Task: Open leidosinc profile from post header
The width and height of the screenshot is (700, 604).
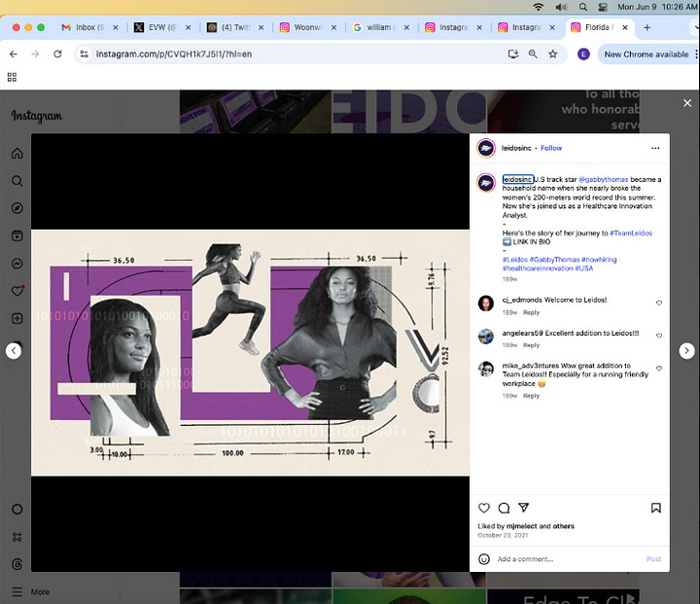Action: (x=516, y=148)
